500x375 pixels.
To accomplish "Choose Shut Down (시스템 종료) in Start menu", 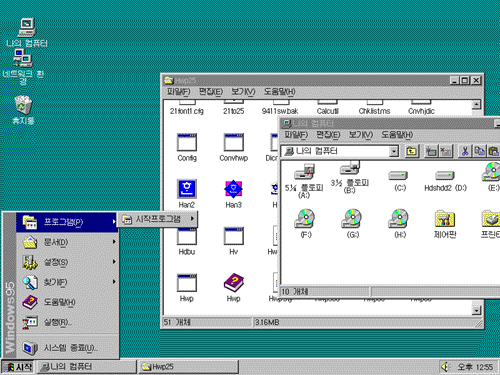I will coord(67,348).
